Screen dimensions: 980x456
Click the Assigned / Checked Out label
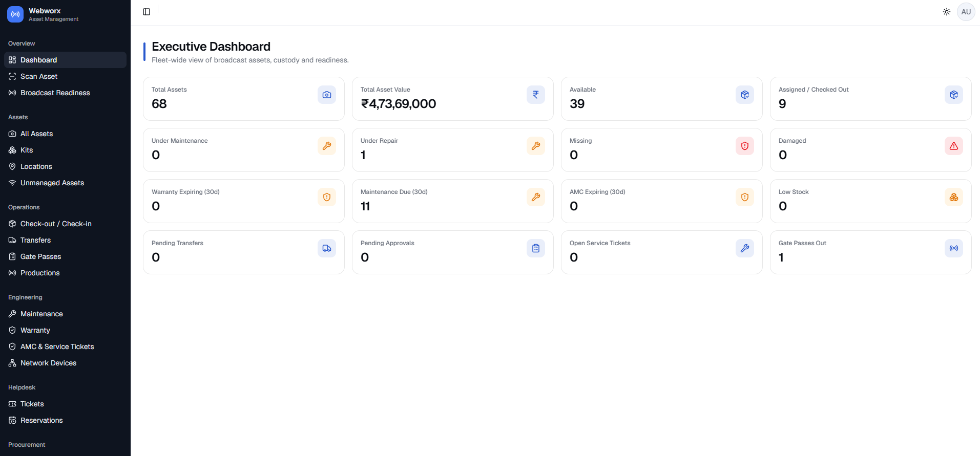point(814,90)
